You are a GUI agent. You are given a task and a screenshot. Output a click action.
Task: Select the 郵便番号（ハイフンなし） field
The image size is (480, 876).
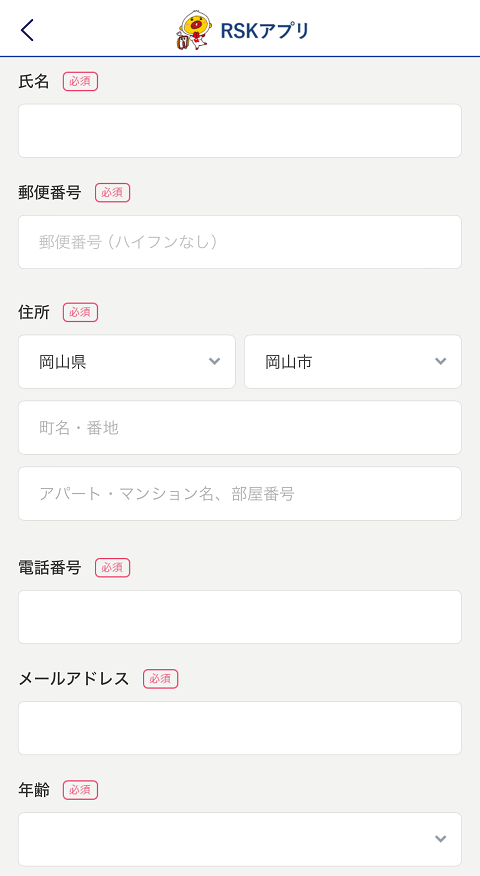pyautogui.click(x=240, y=242)
